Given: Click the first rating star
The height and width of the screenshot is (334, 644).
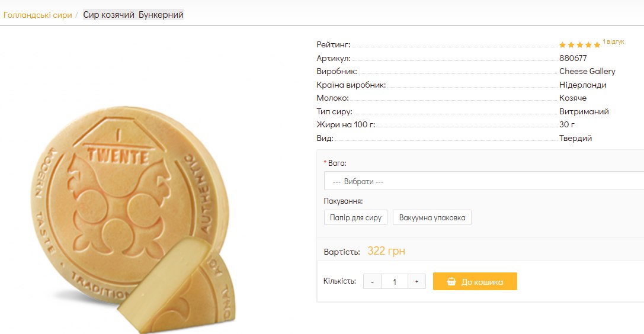Looking at the screenshot, I should pos(562,45).
